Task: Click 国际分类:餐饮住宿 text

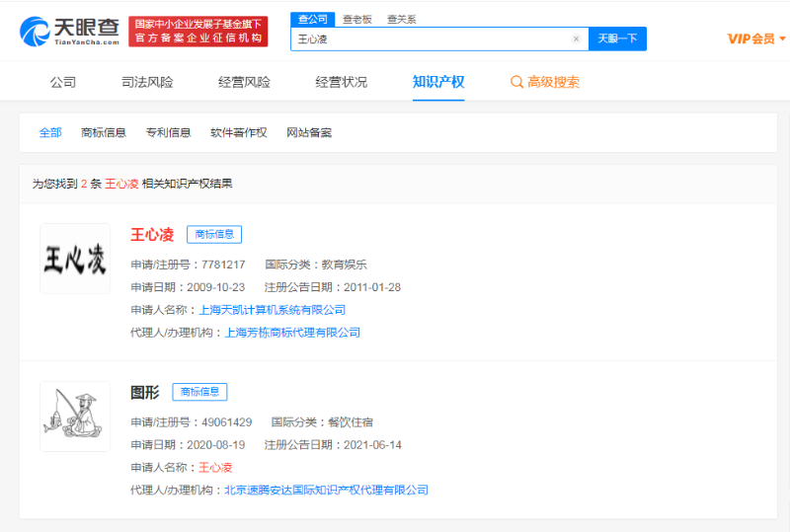Action: tap(322, 422)
